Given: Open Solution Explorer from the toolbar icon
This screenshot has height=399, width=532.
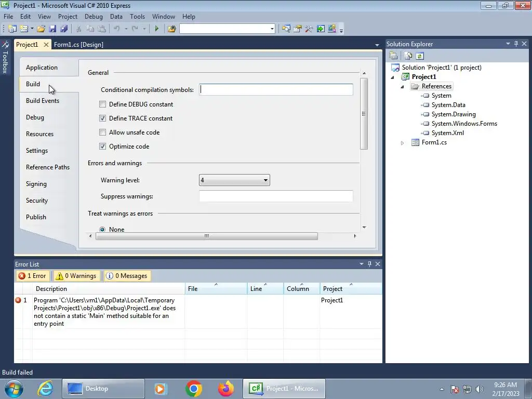Looking at the screenshot, I should click(x=286, y=29).
